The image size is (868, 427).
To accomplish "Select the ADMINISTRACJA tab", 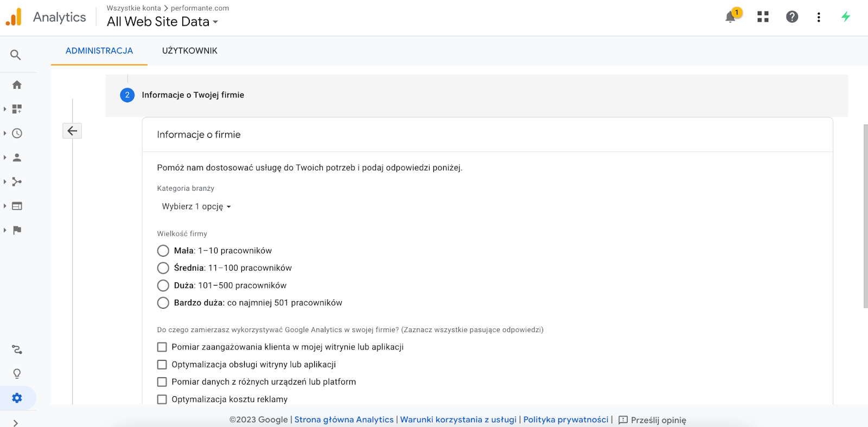I will (99, 51).
